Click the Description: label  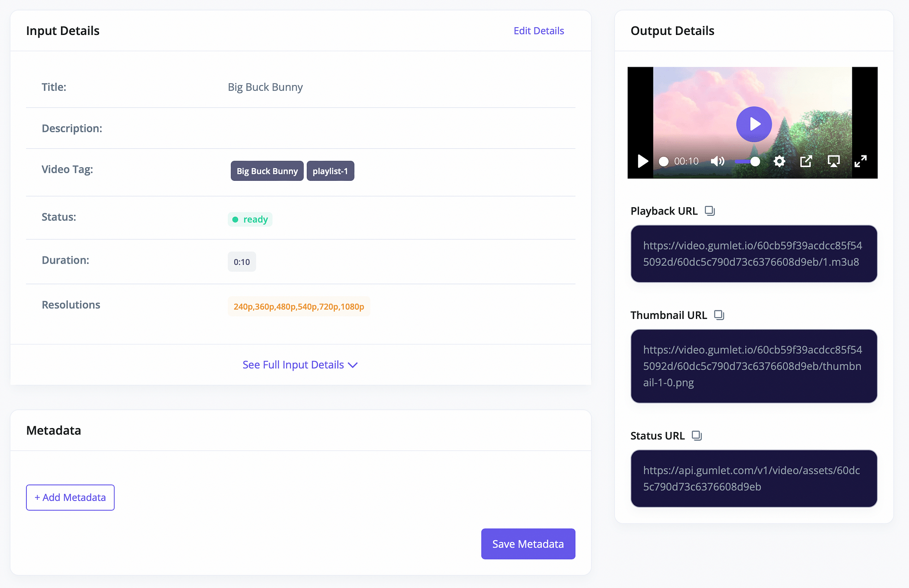pyautogui.click(x=72, y=129)
